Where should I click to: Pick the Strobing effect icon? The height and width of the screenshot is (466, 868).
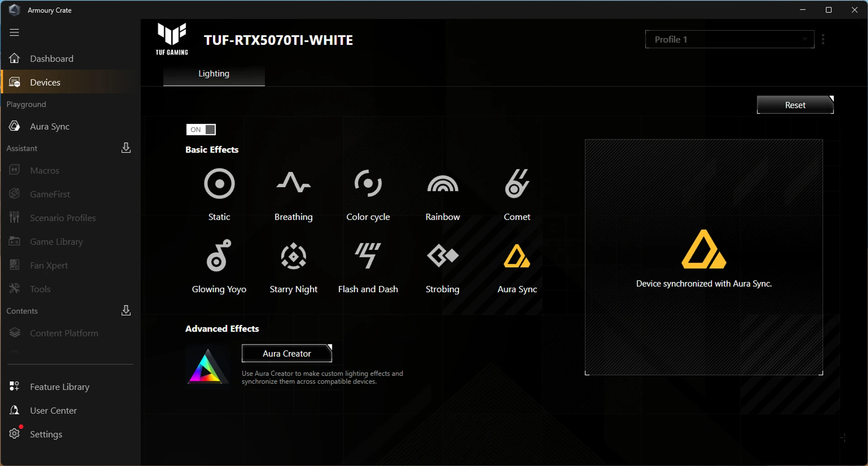[443, 256]
